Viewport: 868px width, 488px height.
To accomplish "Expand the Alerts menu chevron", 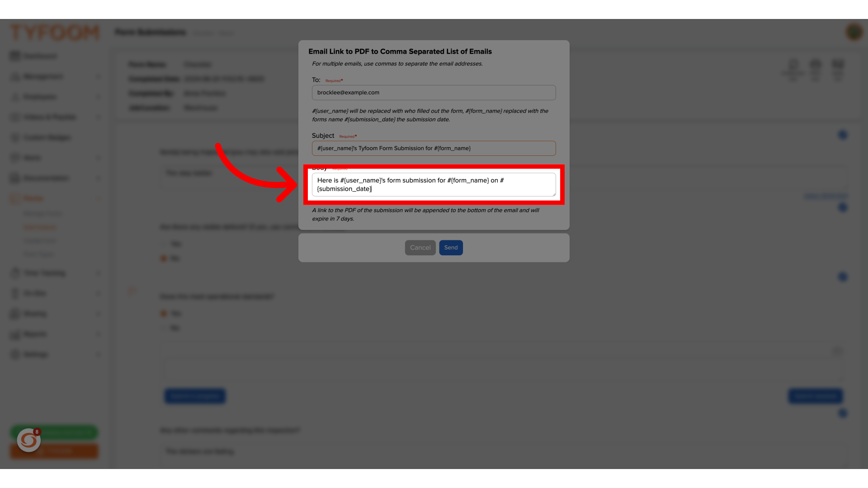I will coord(99,158).
